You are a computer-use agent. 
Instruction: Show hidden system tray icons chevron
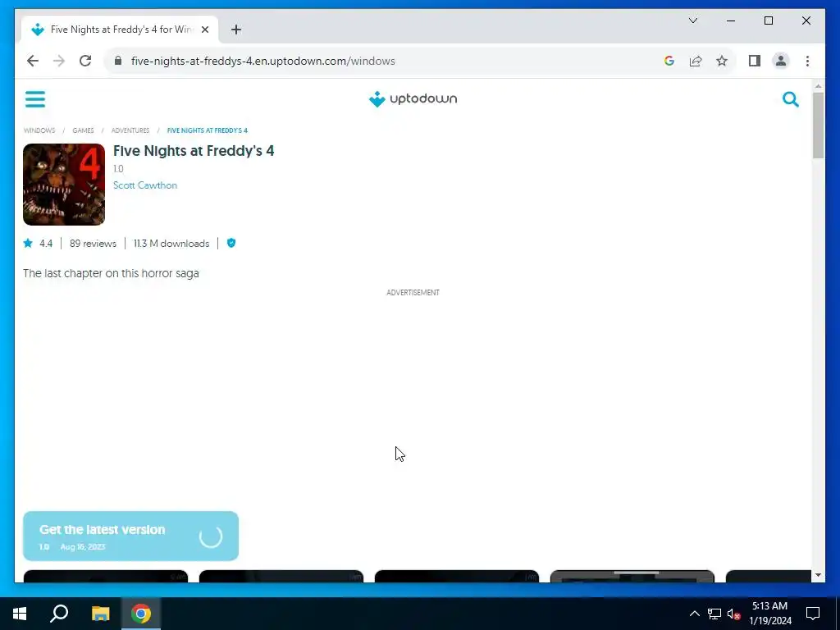[694, 614]
